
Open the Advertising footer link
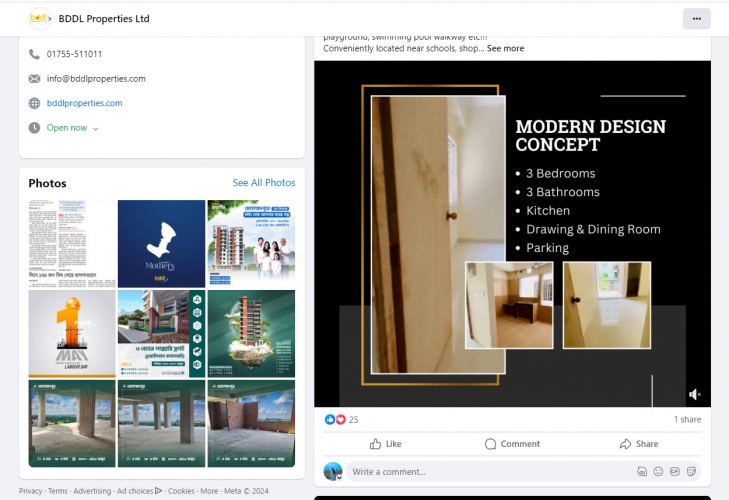[x=92, y=491]
